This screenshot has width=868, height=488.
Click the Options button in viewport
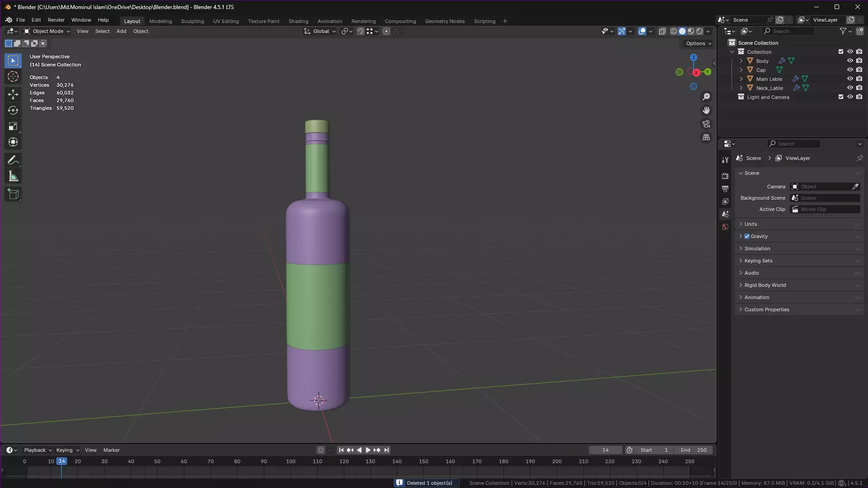coord(698,43)
